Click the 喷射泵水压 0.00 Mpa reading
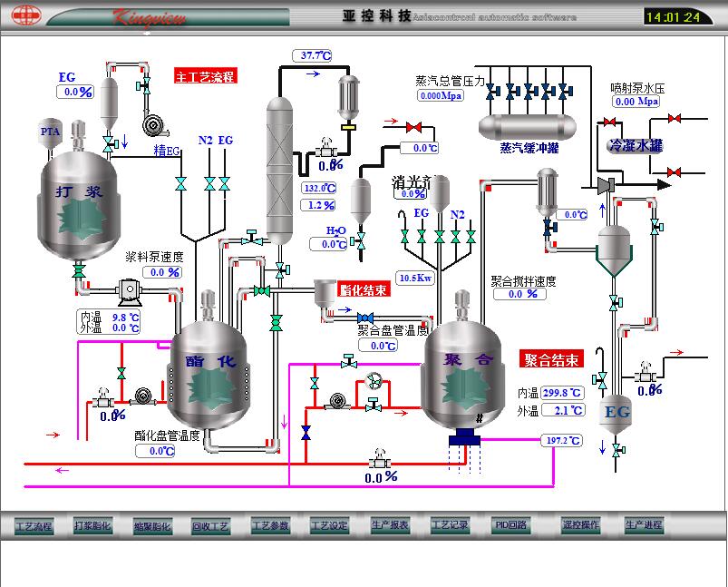Screen dimensions: 728x587 (636, 102)
